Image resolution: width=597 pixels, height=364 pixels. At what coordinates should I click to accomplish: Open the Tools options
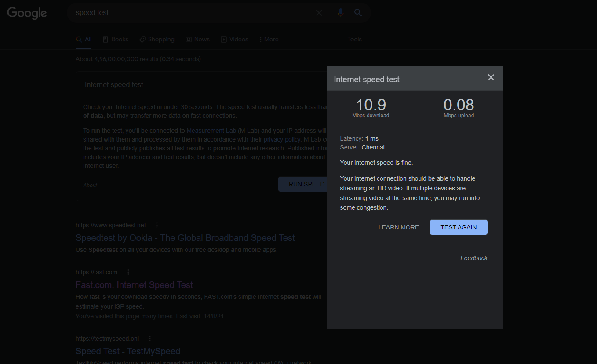pyautogui.click(x=354, y=40)
